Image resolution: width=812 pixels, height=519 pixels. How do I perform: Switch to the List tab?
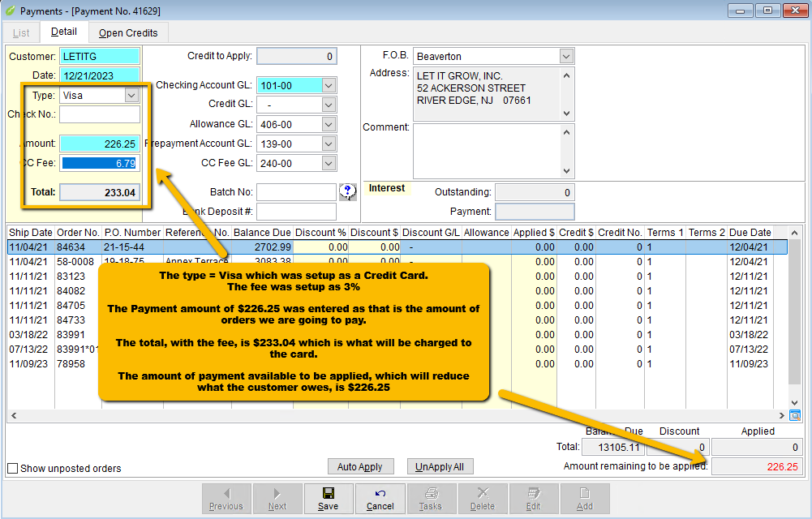coord(21,33)
